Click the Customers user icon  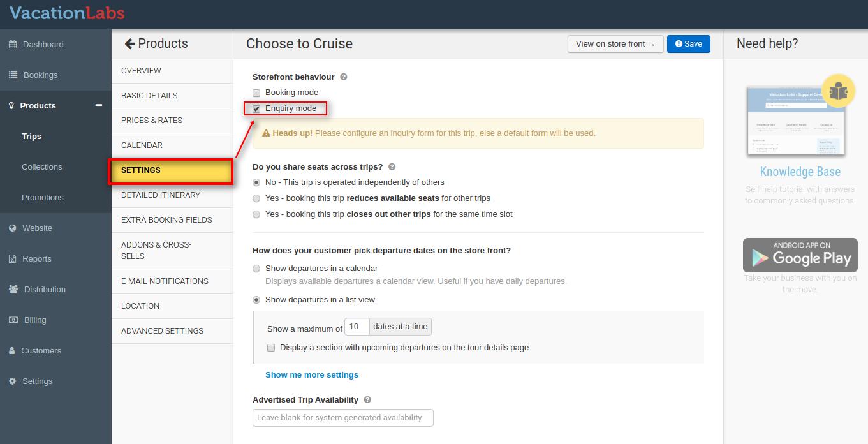[x=12, y=351]
